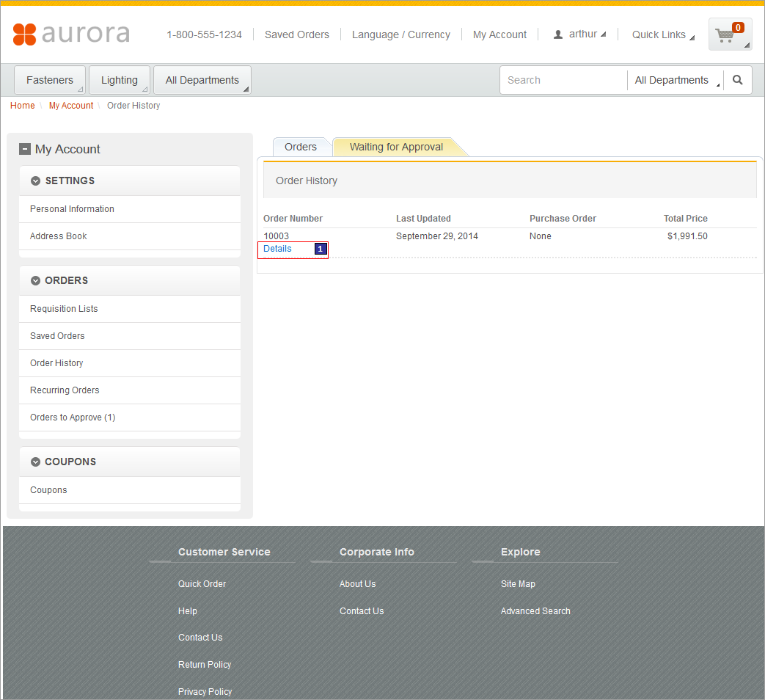The image size is (765, 700).
Task: Open Language / Currency settings
Action: click(x=400, y=34)
